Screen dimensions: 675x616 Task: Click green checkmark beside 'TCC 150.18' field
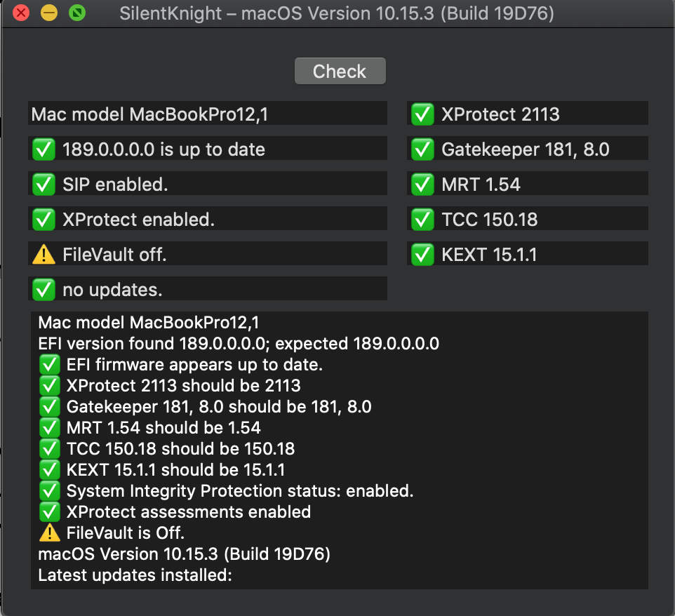coord(422,220)
